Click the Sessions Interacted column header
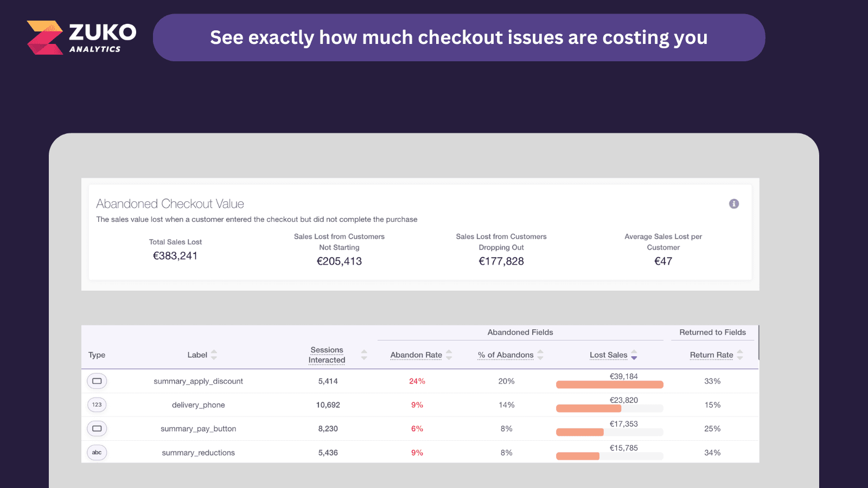This screenshot has height=488, width=868. click(327, 355)
